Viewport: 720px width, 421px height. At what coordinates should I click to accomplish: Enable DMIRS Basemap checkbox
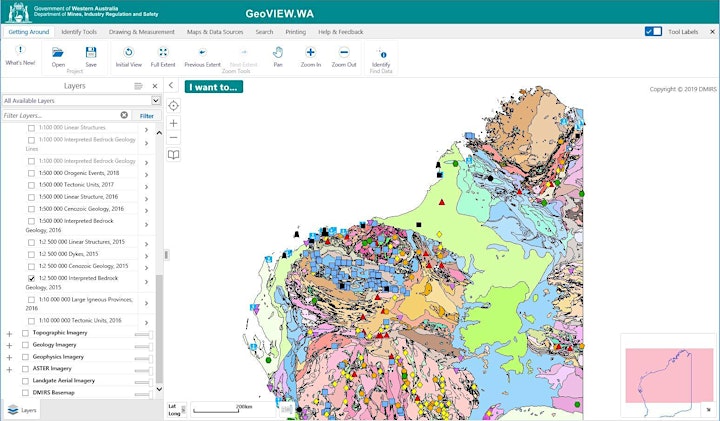[x=25, y=393]
